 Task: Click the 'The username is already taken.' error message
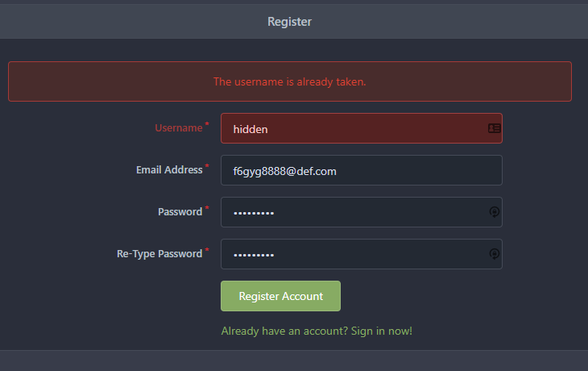[289, 81]
